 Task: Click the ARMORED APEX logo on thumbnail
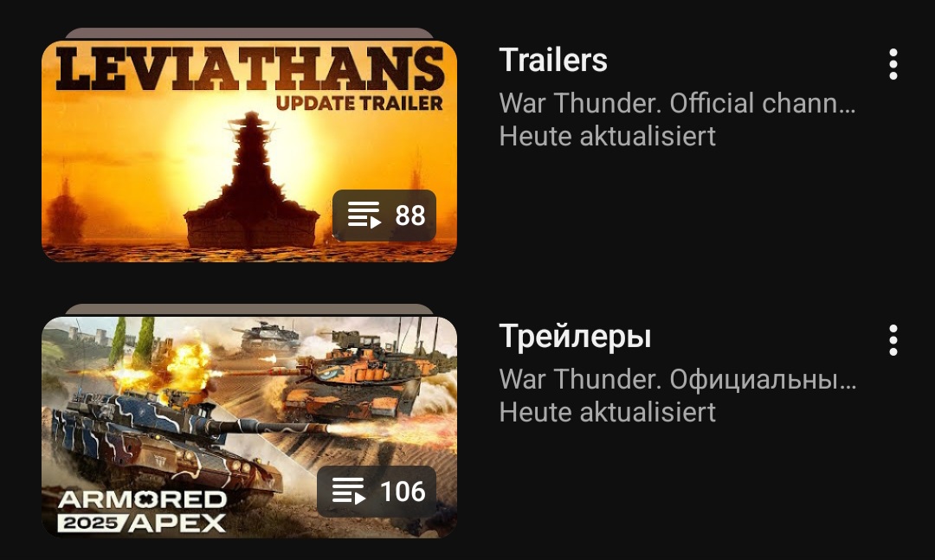coord(142,511)
